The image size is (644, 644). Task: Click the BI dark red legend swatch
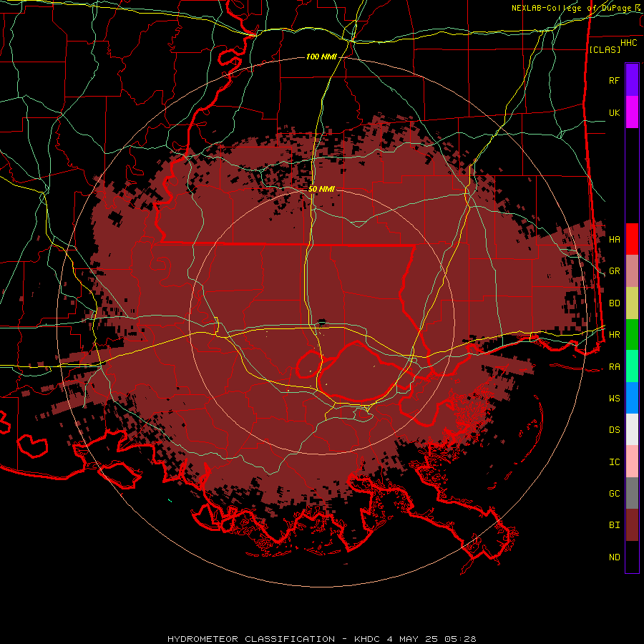click(632, 525)
